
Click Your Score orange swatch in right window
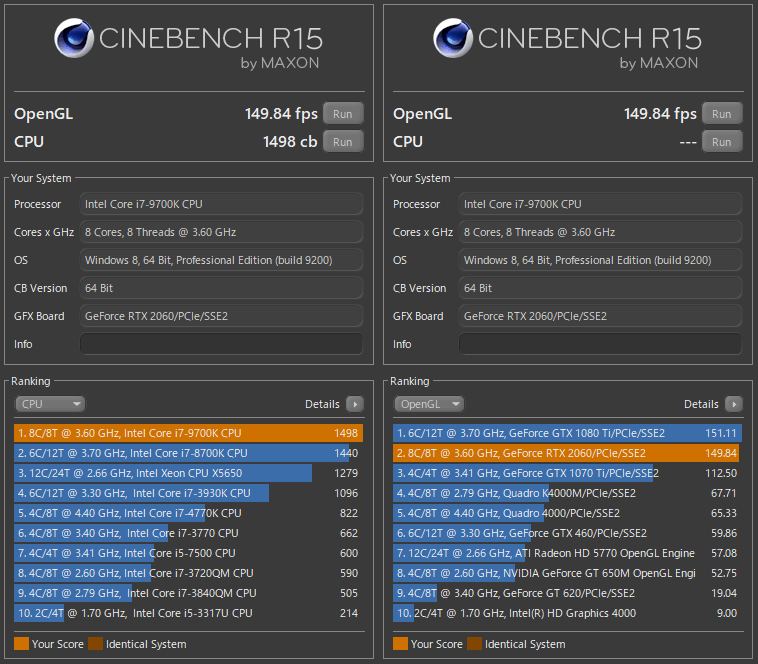pyautogui.click(x=400, y=644)
